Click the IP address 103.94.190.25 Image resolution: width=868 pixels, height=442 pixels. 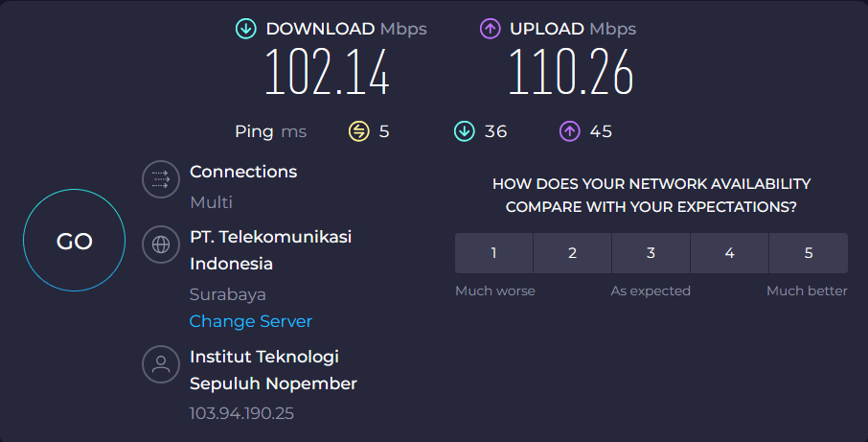pyautogui.click(x=241, y=413)
